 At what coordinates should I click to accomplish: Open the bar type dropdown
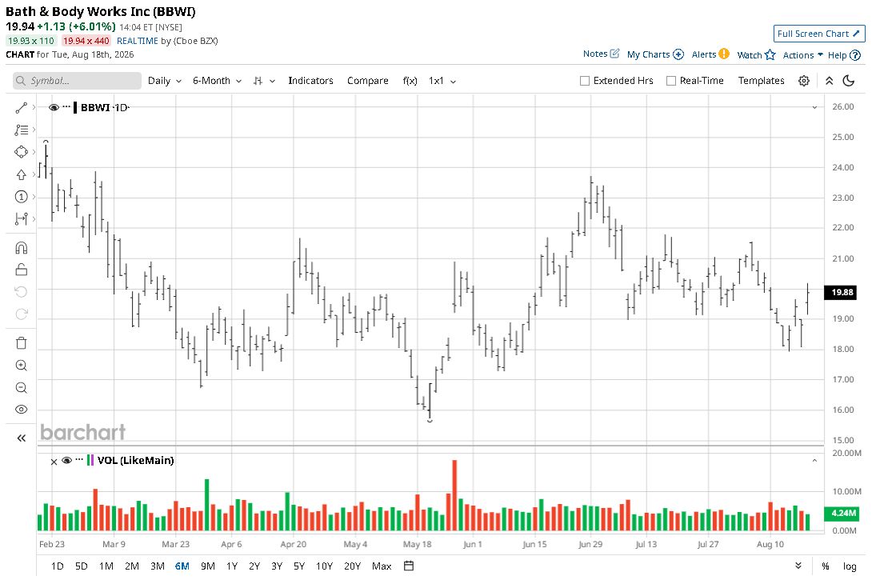tap(264, 81)
